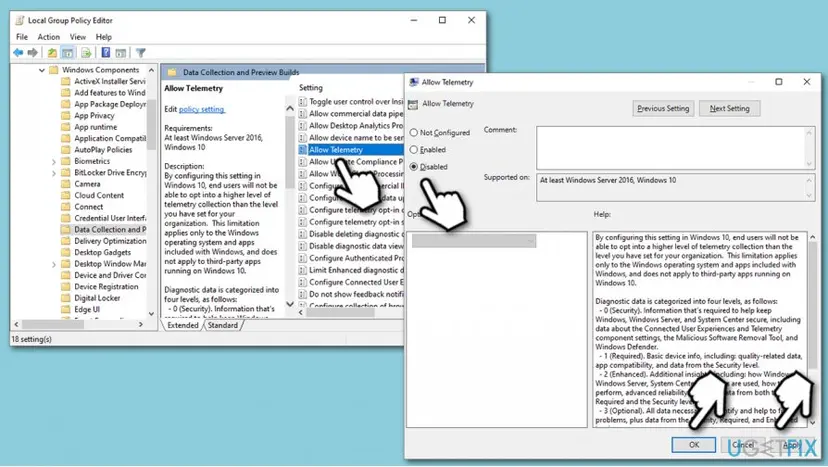Click the Previous Setting button
This screenshot has width=828, height=467.
[x=663, y=108]
